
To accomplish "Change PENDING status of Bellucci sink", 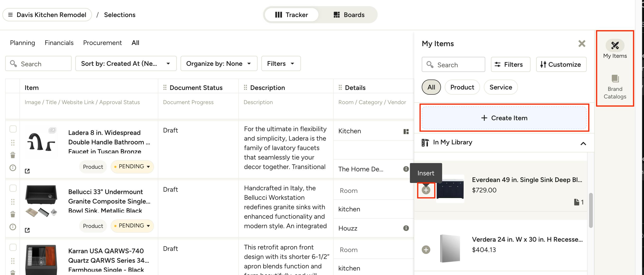I will pyautogui.click(x=132, y=226).
